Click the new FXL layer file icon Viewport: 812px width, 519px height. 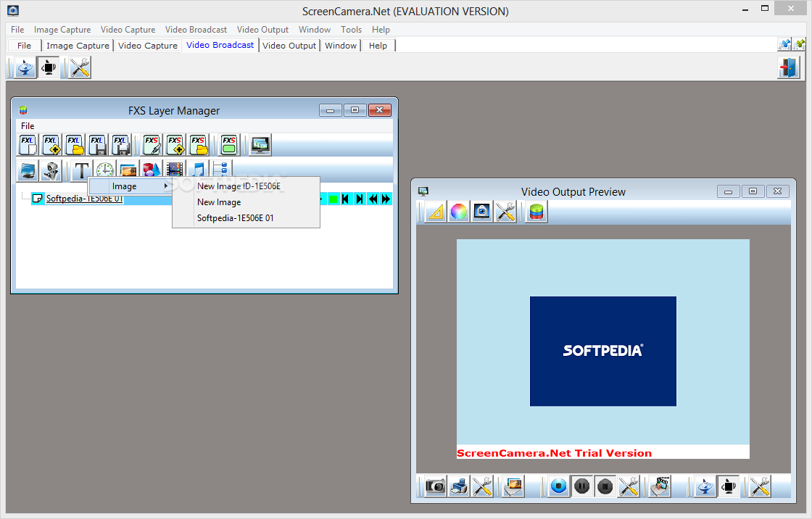[28, 145]
